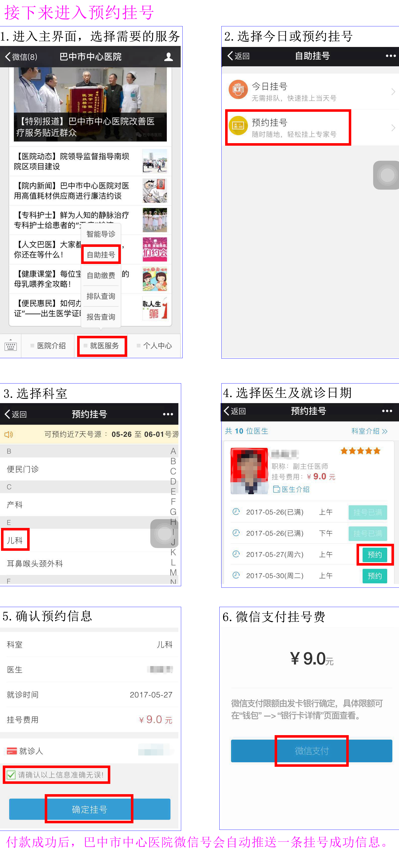Choose 报告查询 in popup menu
This screenshot has width=399, height=868.
point(101,317)
